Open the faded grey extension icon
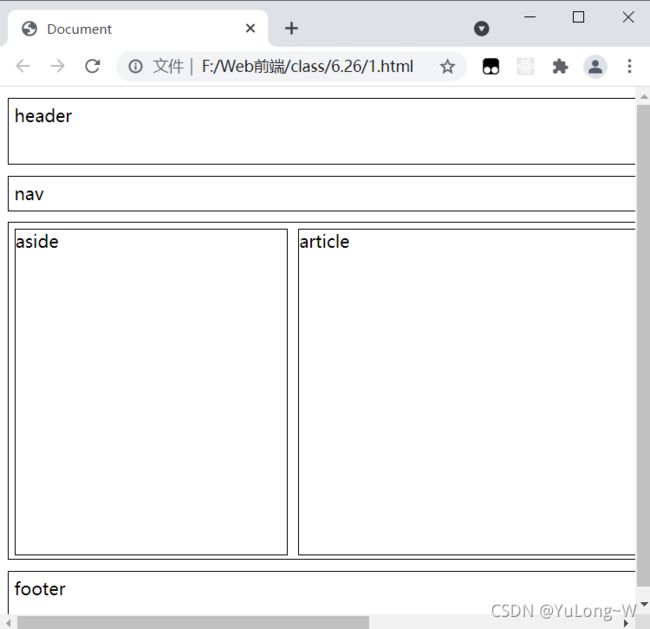The height and width of the screenshot is (629, 650). [x=525, y=66]
